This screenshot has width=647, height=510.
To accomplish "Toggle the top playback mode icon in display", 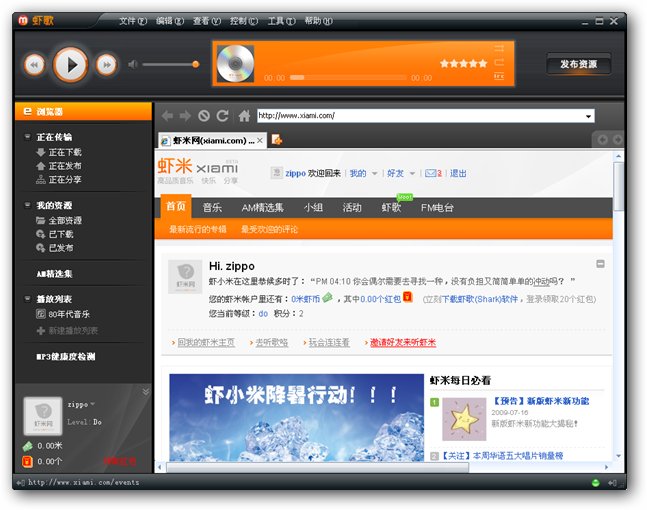I will 499,49.
